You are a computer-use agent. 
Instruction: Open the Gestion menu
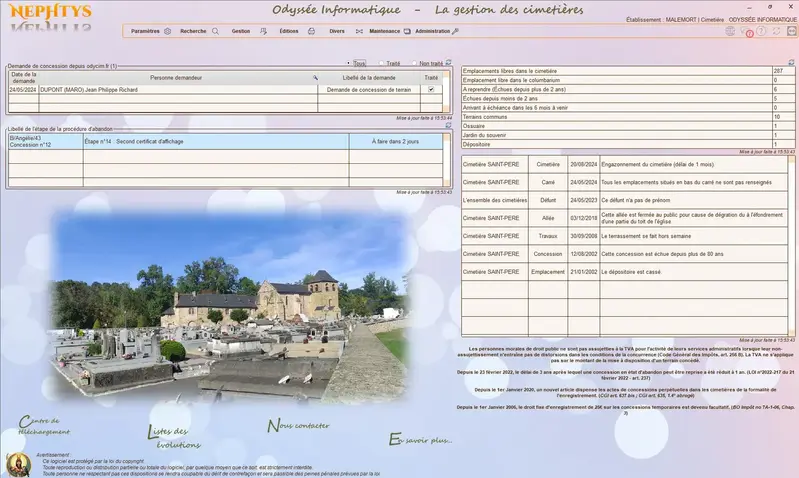click(x=241, y=31)
